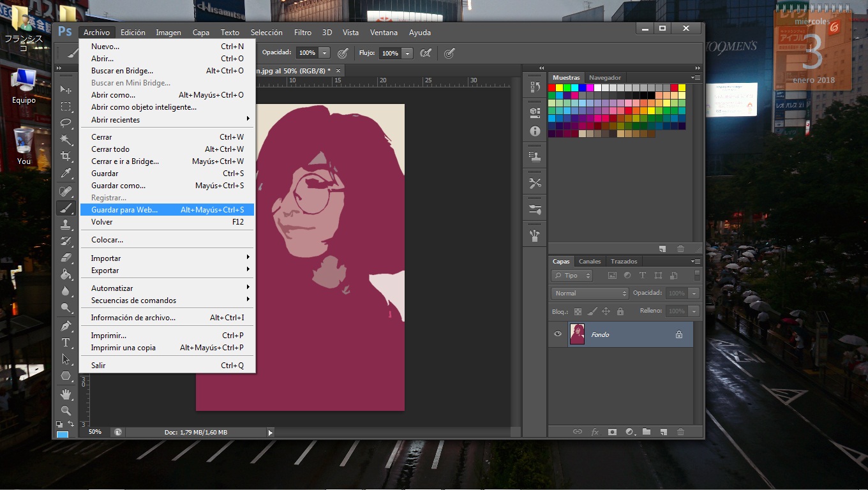Select the Pen tool

click(66, 326)
